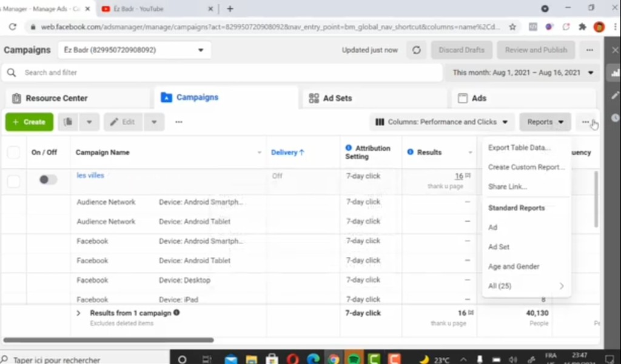Open the Results column header dropdown arrow

pos(470,153)
